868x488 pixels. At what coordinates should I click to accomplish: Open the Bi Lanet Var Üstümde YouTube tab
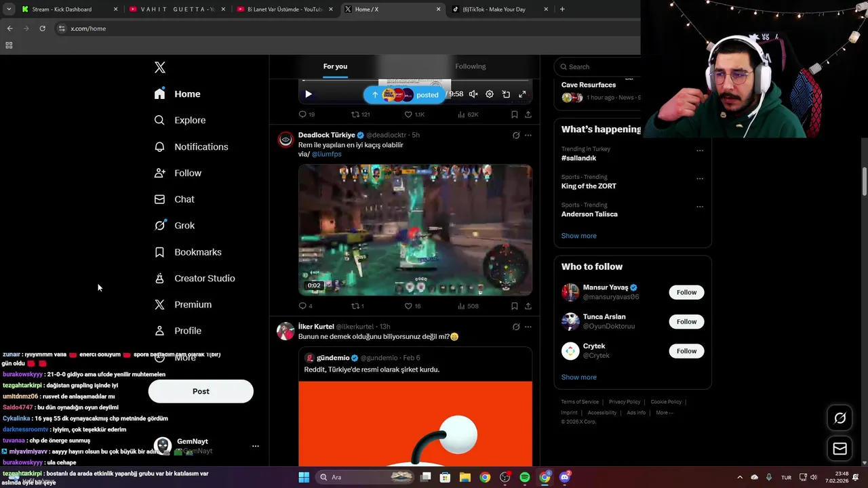point(284,9)
